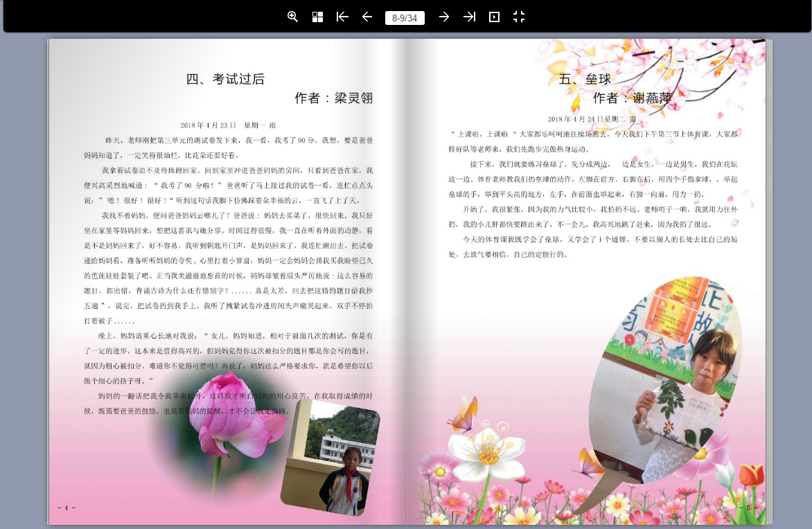Click the title 五、垒球

click(x=585, y=79)
